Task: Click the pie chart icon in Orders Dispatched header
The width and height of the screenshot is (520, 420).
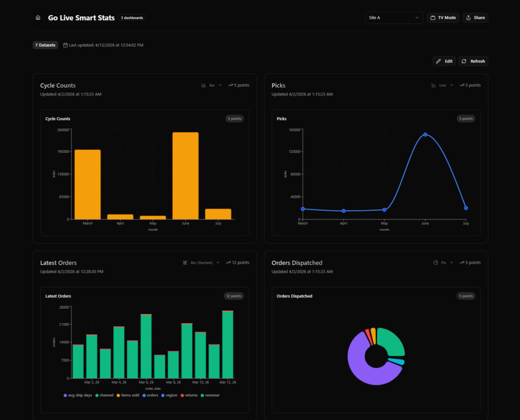Action: pyautogui.click(x=435, y=263)
